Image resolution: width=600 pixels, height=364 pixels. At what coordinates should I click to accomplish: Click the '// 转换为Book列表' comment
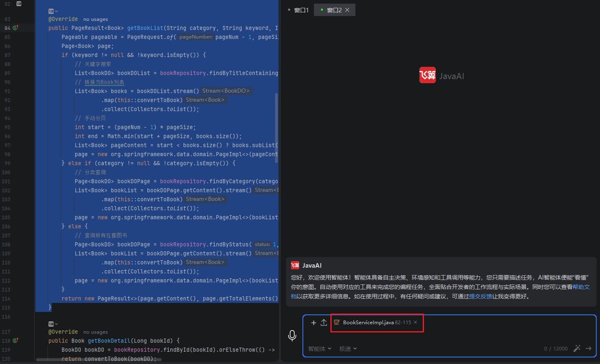[99, 82]
